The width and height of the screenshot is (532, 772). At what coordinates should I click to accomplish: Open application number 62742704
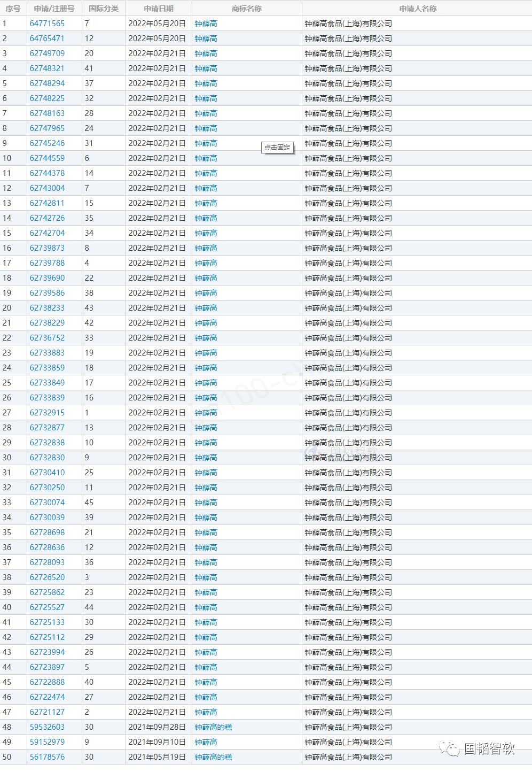47,233
